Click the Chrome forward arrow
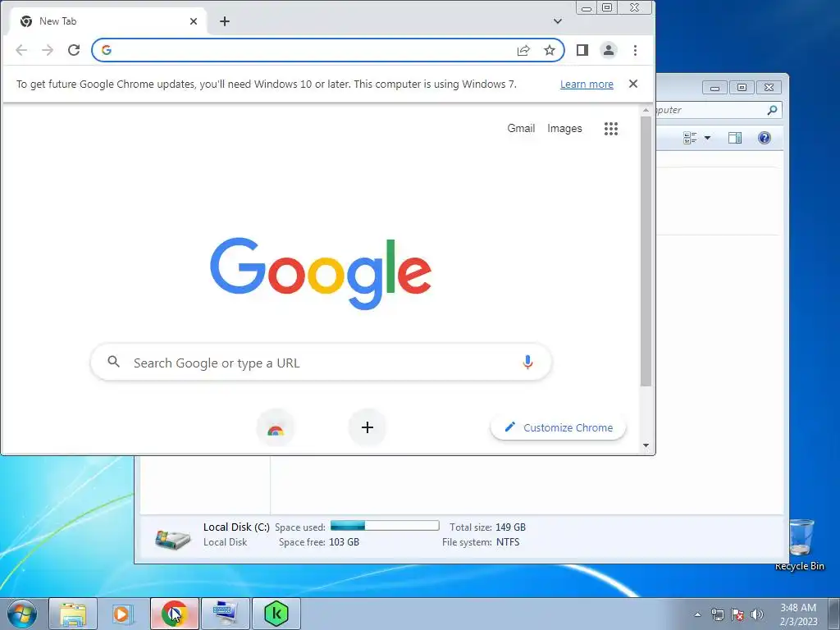The image size is (840, 630). pos(48,50)
